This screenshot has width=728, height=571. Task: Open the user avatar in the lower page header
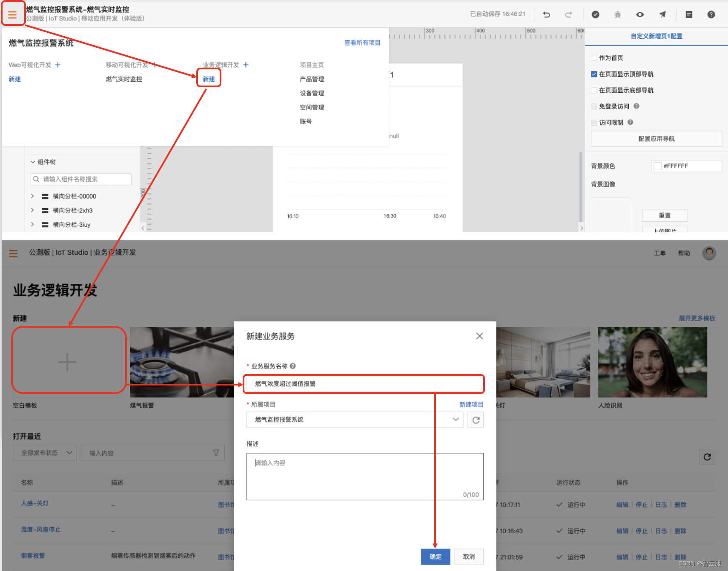709,253
